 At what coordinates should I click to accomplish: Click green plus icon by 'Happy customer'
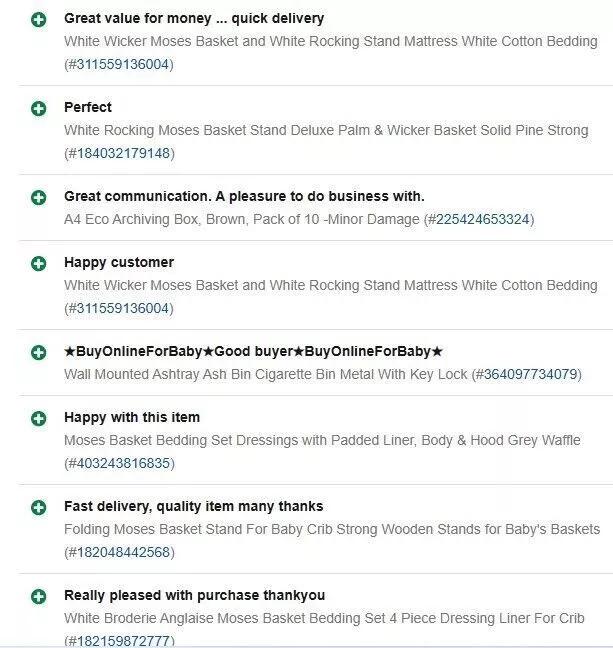pyautogui.click(x=39, y=264)
